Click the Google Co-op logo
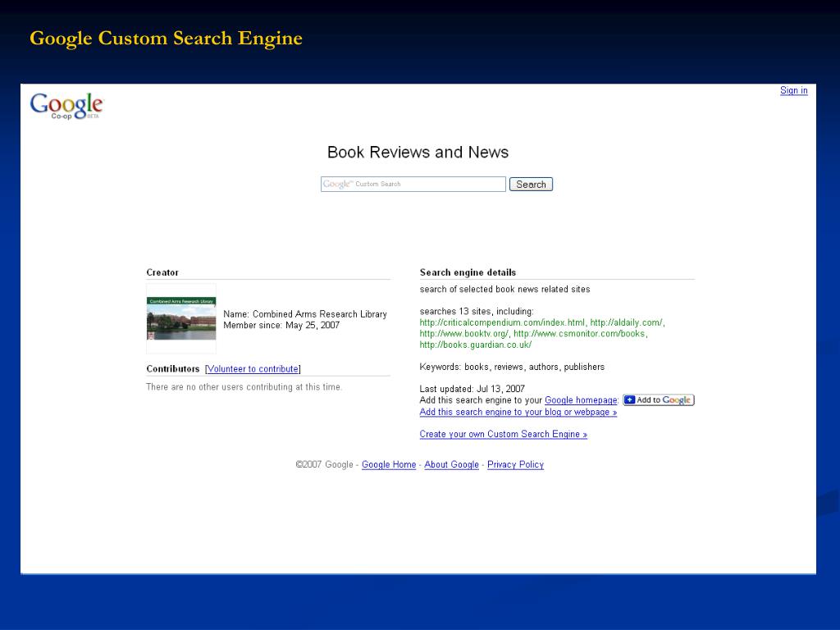 coord(66,106)
